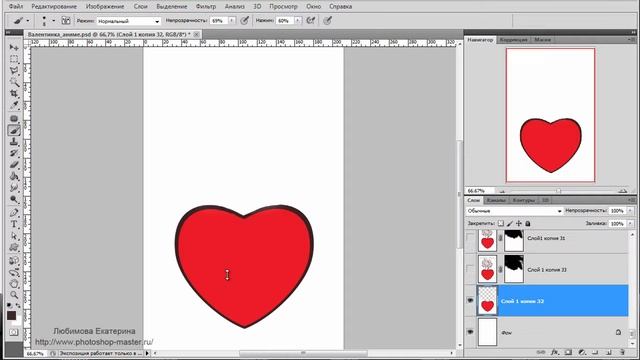
Task: Add a layer style with fx icon
Action: pyautogui.click(x=554, y=352)
